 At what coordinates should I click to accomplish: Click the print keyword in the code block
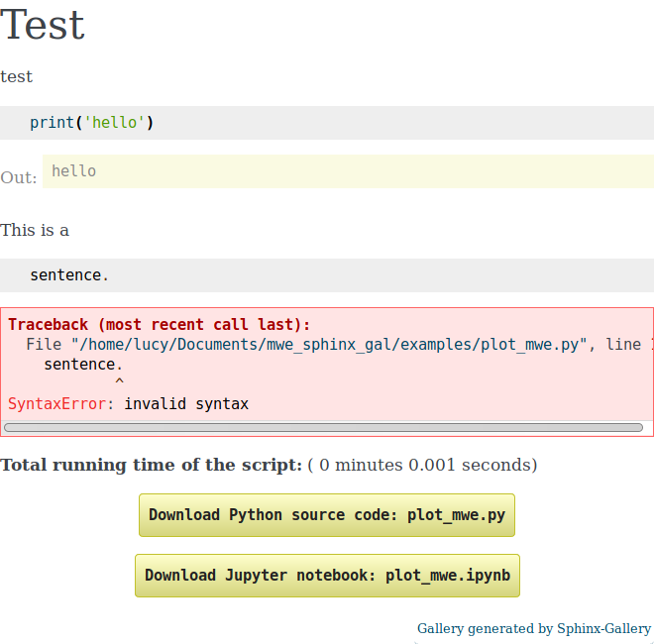click(x=52, y=123)
